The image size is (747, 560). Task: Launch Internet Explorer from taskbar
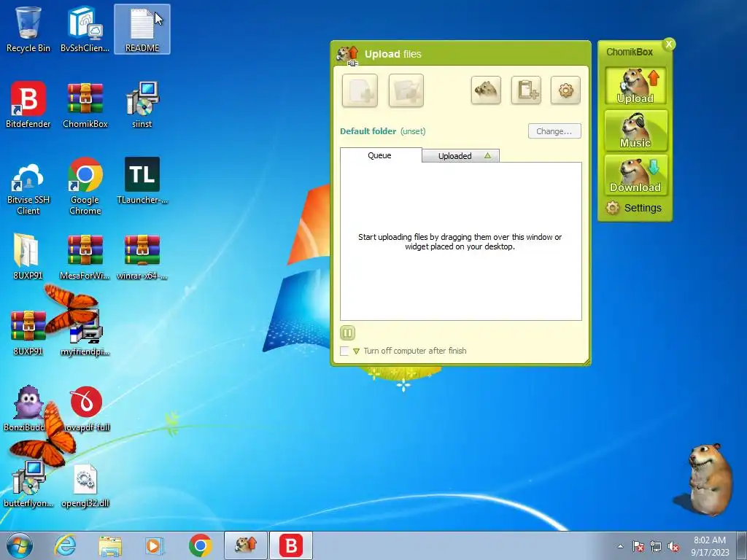[65, 545]
